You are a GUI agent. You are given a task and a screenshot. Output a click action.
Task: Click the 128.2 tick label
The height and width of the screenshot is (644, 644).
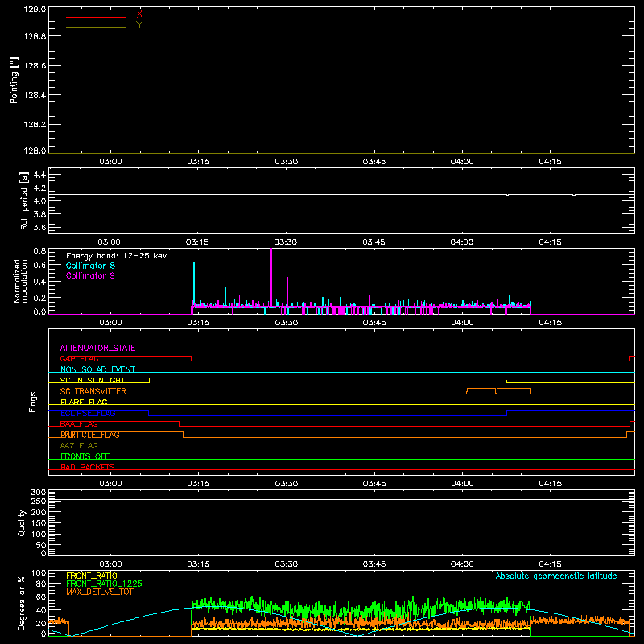click(35, 125)
